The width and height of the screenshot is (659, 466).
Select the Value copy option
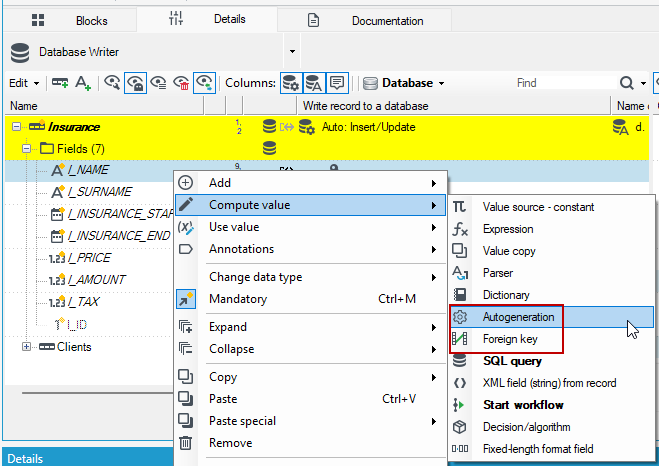click(552, 251)
